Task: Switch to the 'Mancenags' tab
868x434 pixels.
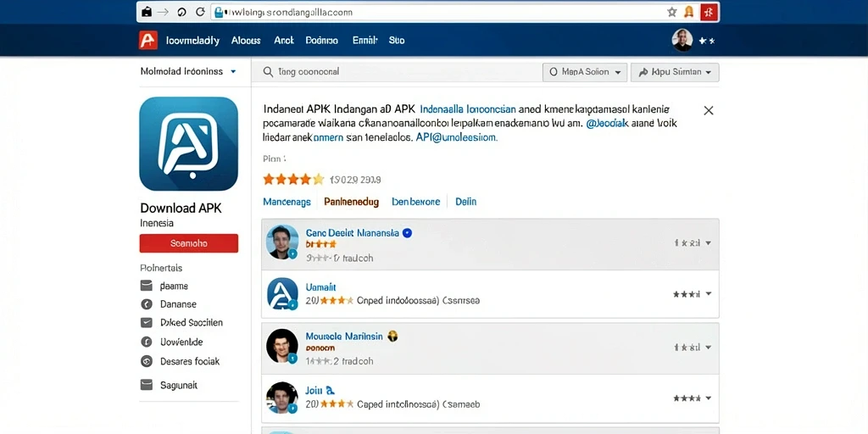Action: 287,202
